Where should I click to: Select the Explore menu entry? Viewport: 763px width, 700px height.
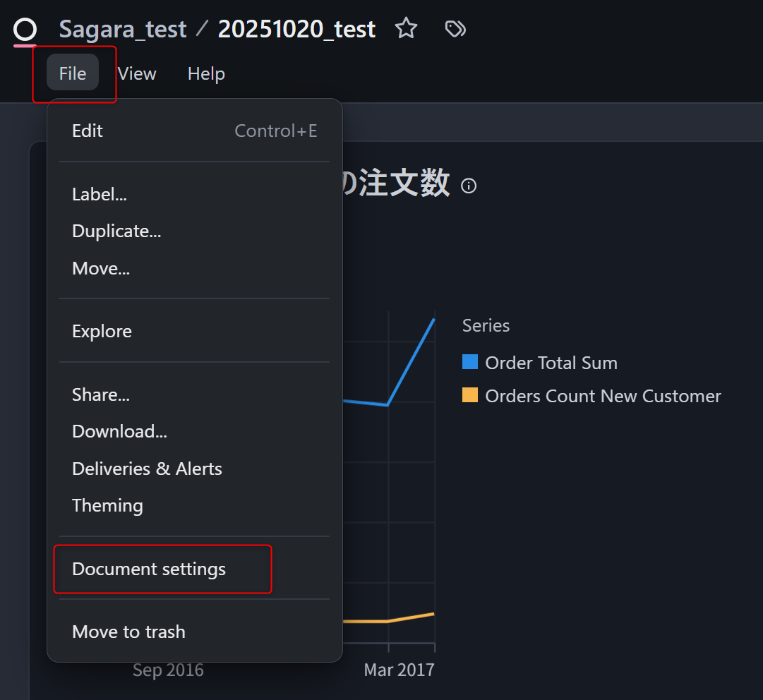(102, 331)
